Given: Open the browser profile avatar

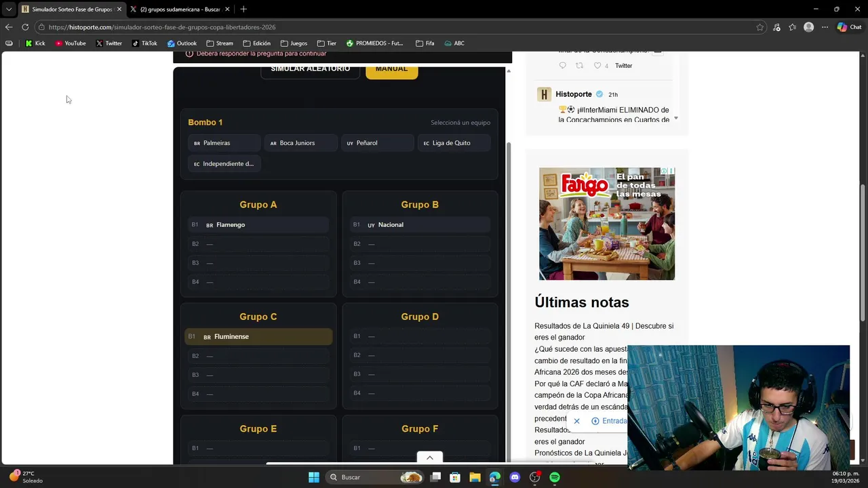Looking at the screenshot, I should 808,27.
